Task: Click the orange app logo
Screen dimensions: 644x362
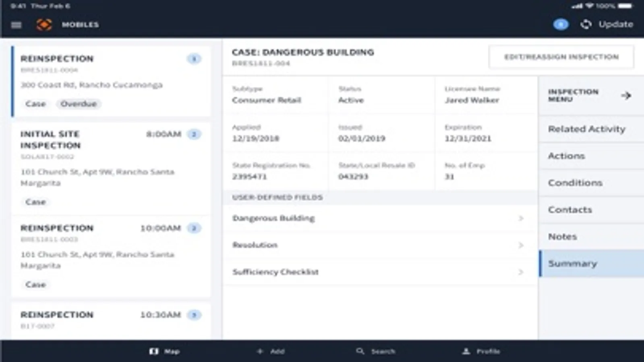Action: click(44, 25)
